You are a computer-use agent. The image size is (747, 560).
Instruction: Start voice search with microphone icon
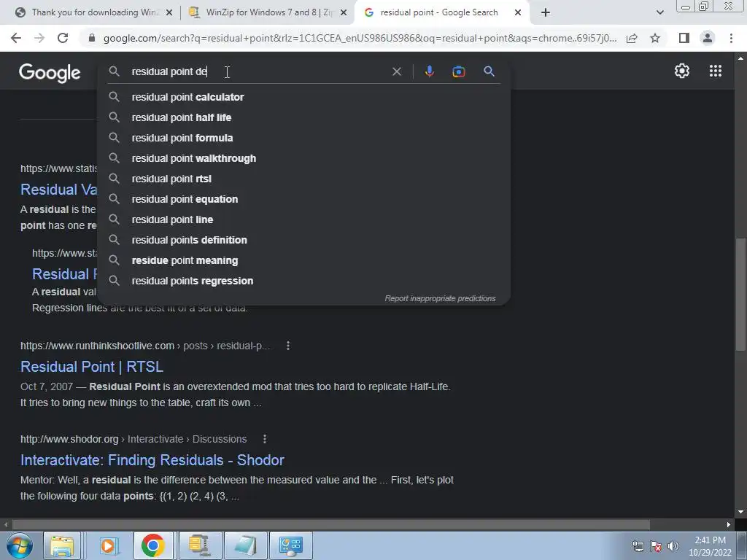[429, 71]
